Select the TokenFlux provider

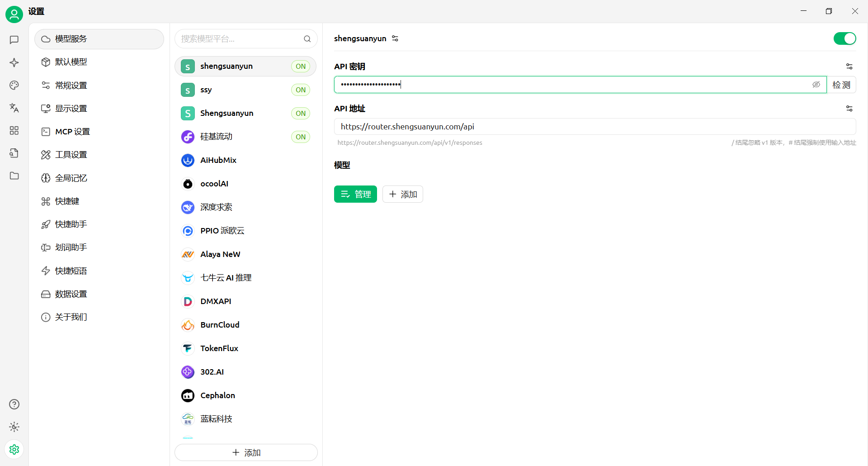click(245, 348)
